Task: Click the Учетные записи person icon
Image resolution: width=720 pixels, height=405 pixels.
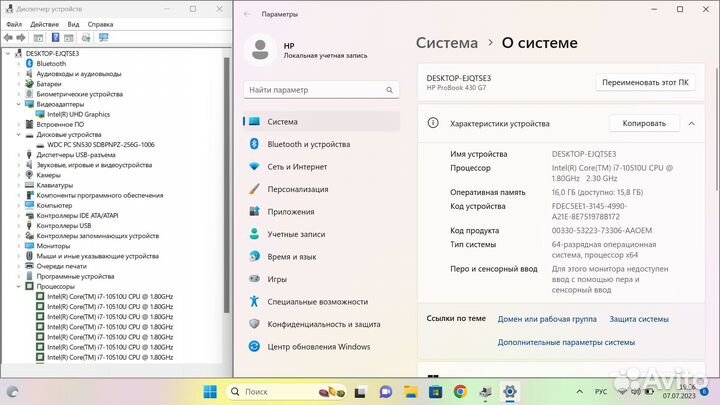Action: (254, 234)
